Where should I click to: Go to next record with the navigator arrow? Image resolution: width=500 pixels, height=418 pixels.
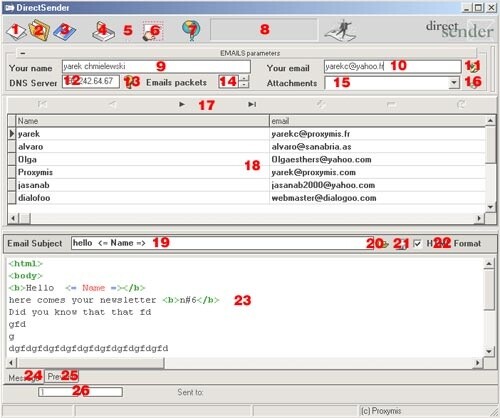pos(182,104)
